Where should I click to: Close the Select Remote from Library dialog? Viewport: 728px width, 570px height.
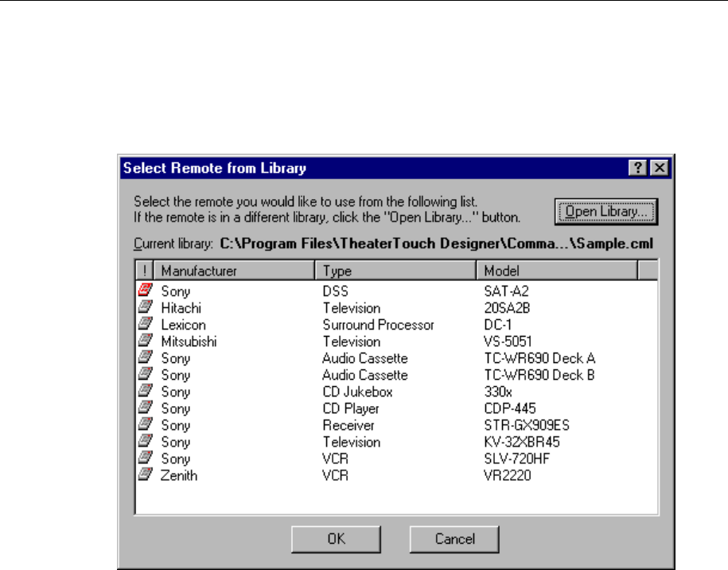tap(660, 168)
